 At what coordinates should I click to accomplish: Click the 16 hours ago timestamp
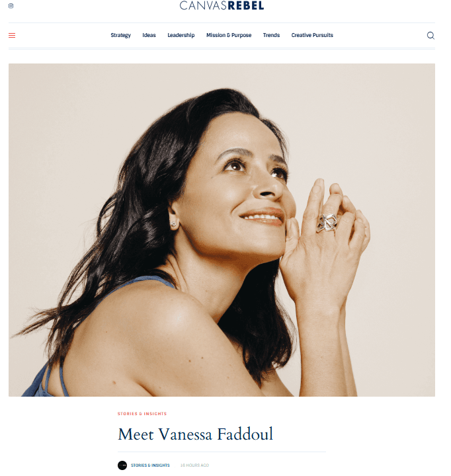(194, 465)
